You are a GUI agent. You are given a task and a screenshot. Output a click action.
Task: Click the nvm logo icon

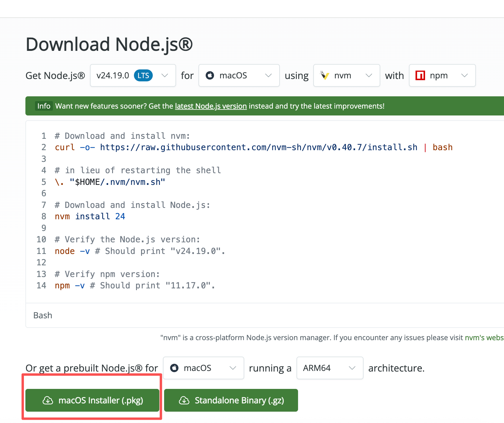click(x=325, y=75)
